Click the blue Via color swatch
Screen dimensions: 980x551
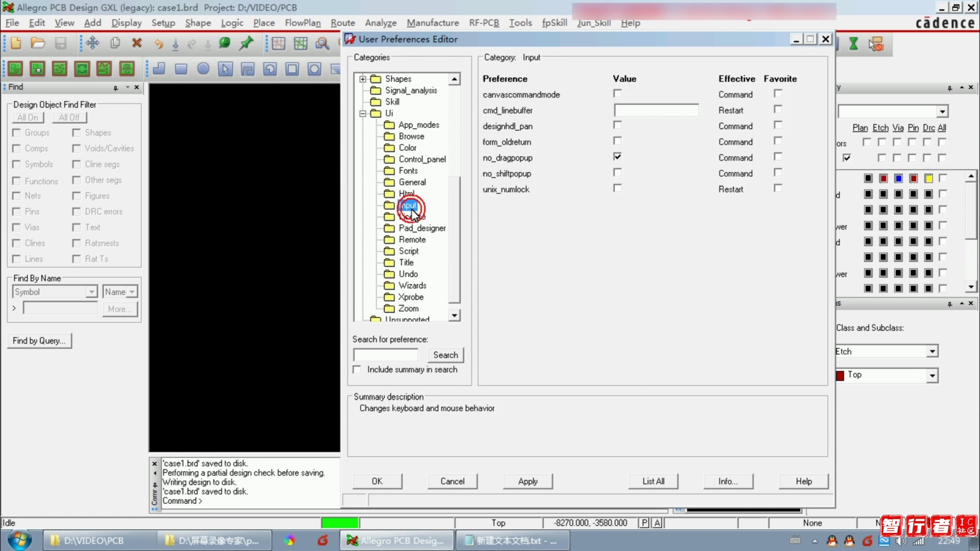(x=898, y=178)
